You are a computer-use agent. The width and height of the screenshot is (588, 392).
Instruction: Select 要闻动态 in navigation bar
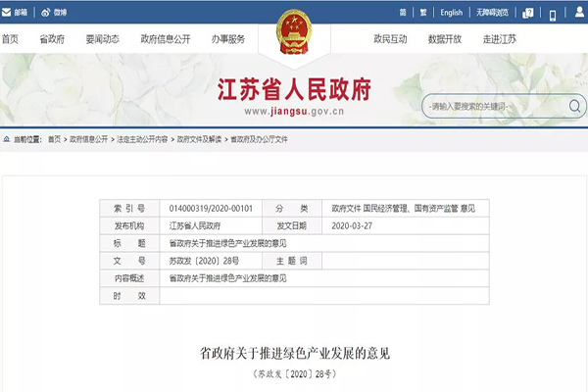tap(102, 39)
